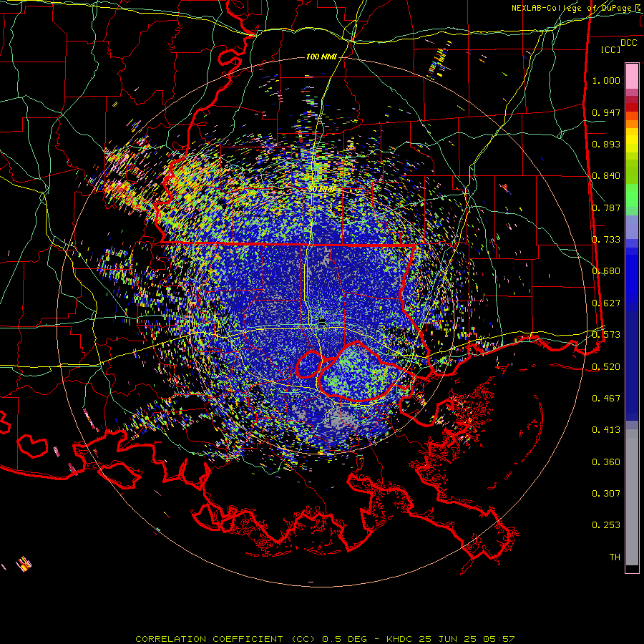Pick the periwinkle light-blue swatch on colorbar

[x=632, y=227]
